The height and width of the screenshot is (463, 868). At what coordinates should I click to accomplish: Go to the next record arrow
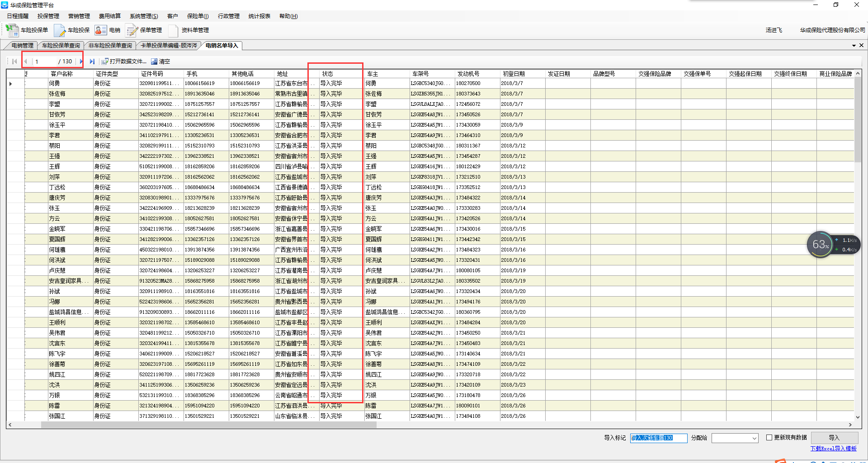[81, 61]
